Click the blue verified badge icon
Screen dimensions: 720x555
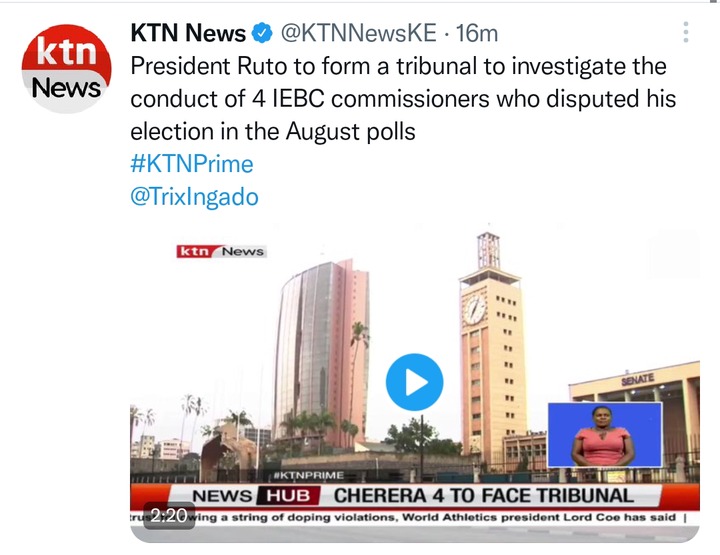(x=262, y=33)
